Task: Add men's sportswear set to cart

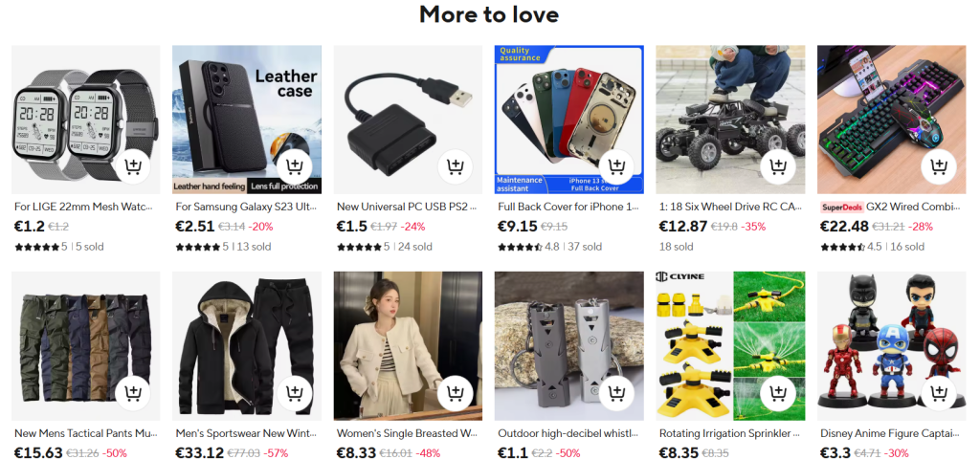Action: tap(294, 394)
